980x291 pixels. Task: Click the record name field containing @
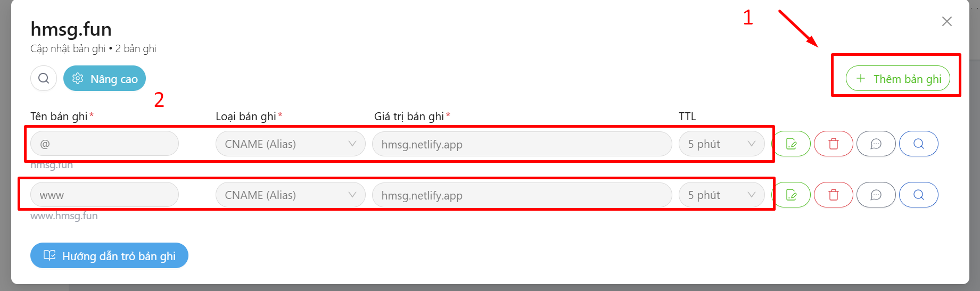coord(104,144)
